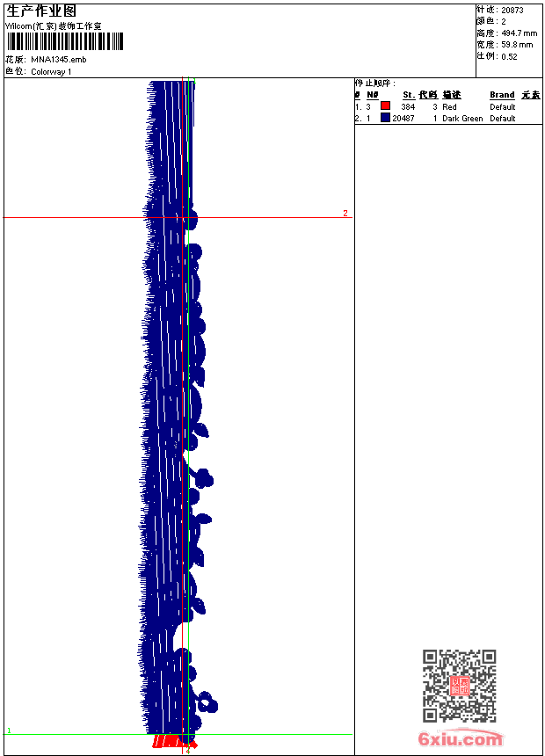Click the red marker number 2 on the horizontal line
This screenshot has width=545, height=756.
pyautogui.click(x=345, y=213)
